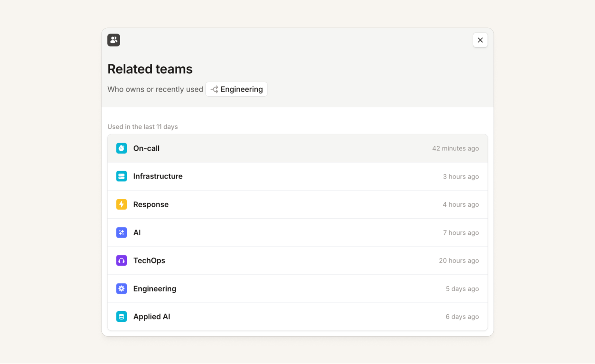Click the Engineering catalog tag chip
The width and height of the screenshot is (595, 364).
coord(237,89)
